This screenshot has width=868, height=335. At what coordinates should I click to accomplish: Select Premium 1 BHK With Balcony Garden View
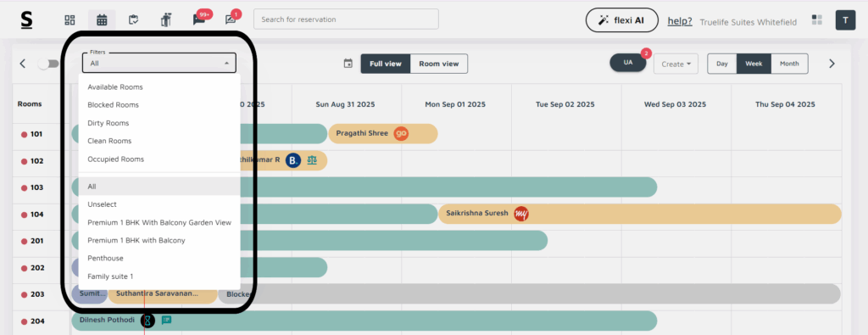pyautogui.click(x=159, y=222)
